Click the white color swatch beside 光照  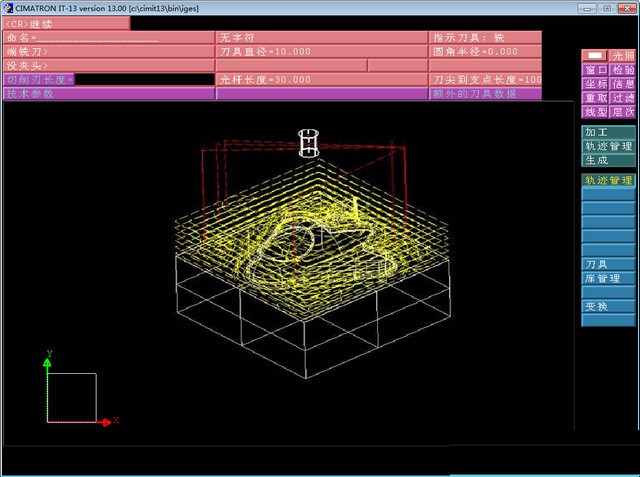coord(595,57)
